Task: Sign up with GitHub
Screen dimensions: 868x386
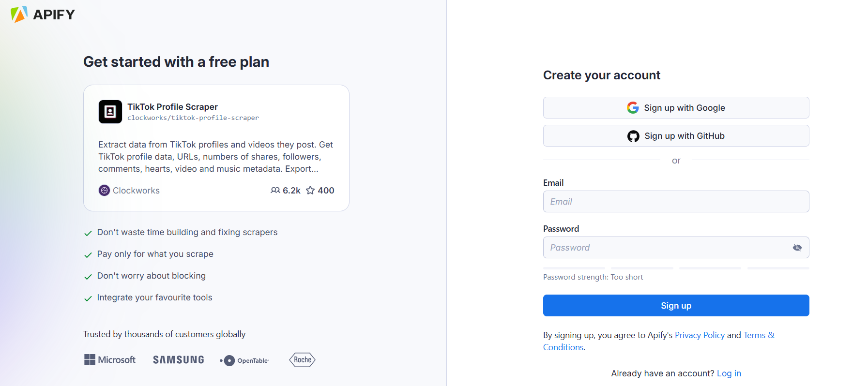Action: tap(676, 136)
